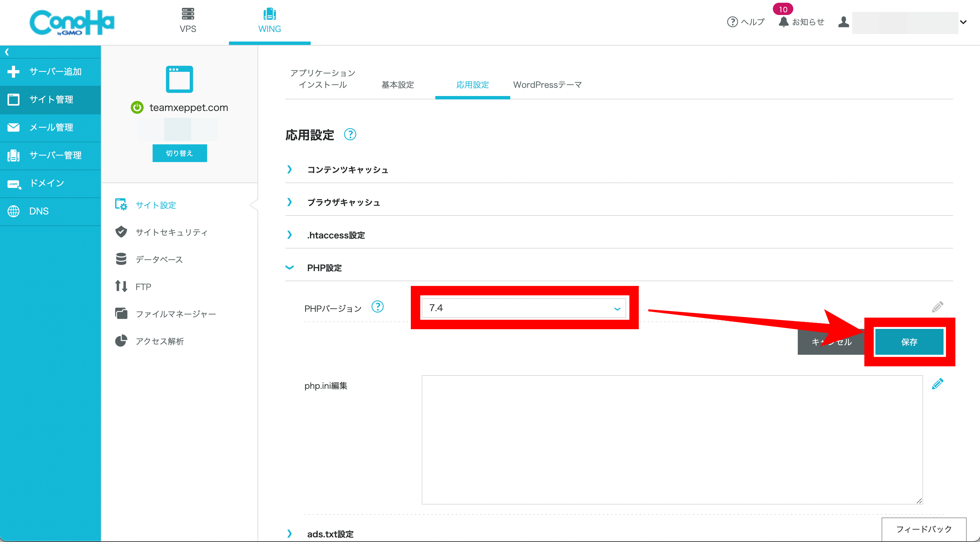Viewport: 980px width, 542px height.
Task: Click help icon beside 応用設定 heading
Action: click(x=350, y=134)
